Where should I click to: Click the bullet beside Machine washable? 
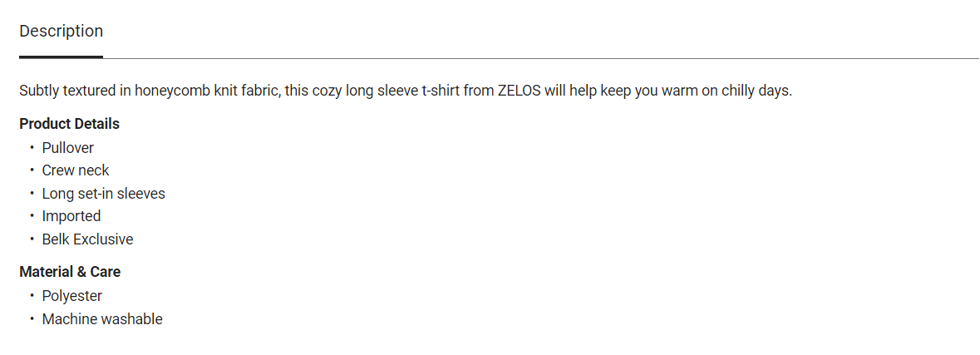pos(32,319)
